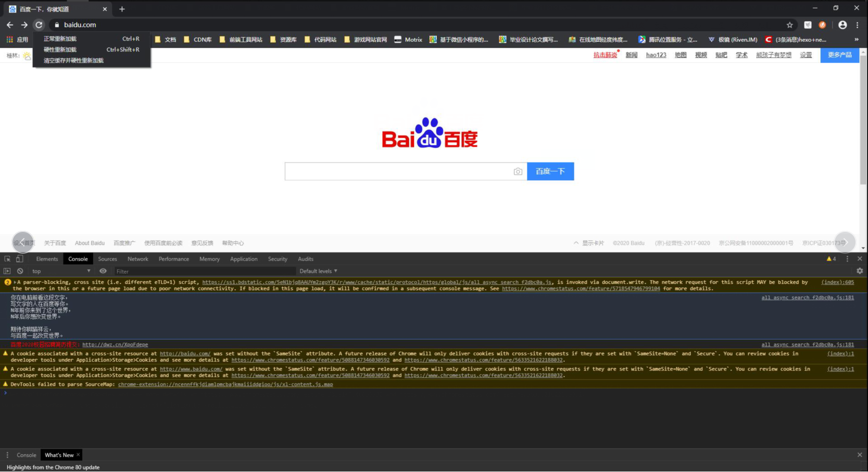
Task: Click the camera image search icon
Action: (518, 171)
